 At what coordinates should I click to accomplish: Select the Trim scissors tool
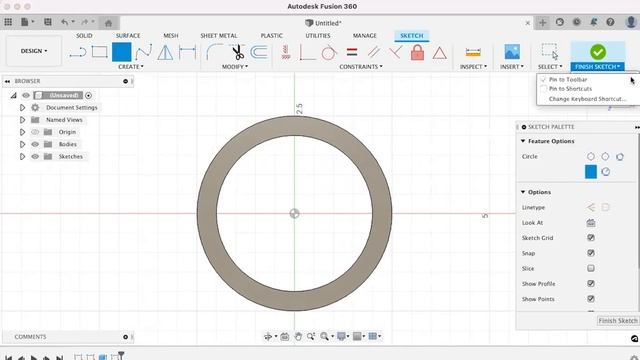coord(237,52)
